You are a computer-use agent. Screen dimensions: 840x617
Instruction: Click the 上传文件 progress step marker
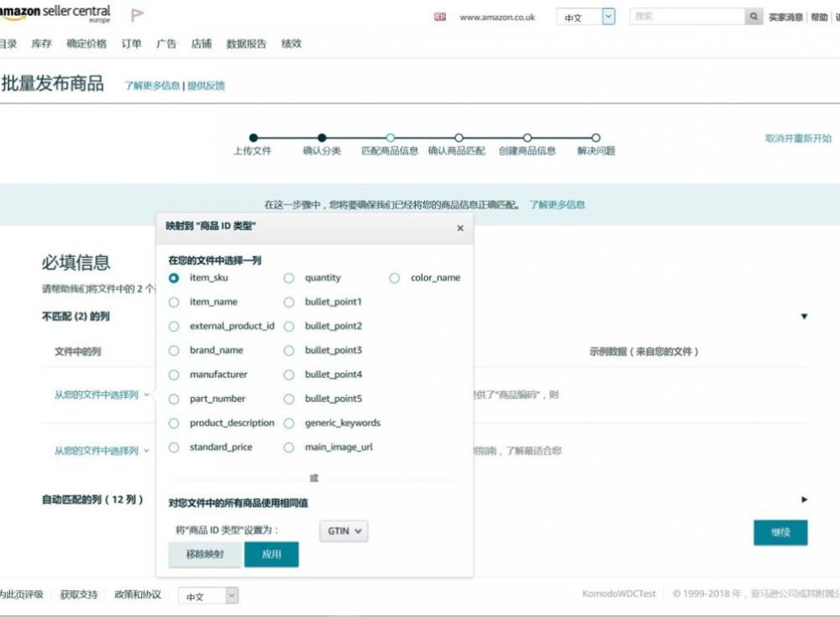(254, 138)
